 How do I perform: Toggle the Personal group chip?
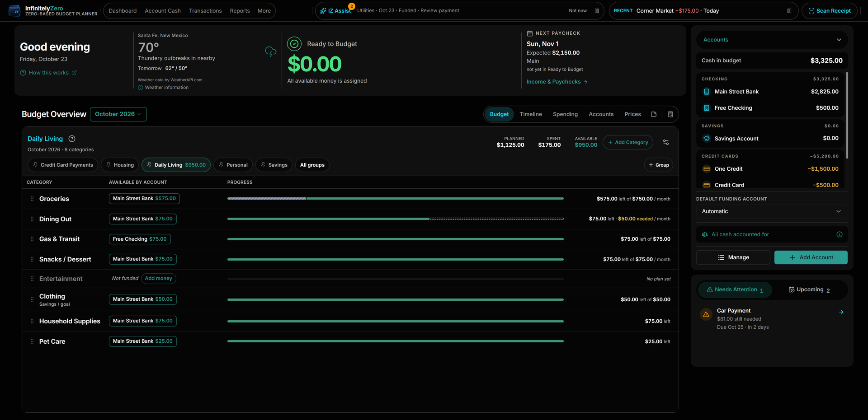pos(233,165)
